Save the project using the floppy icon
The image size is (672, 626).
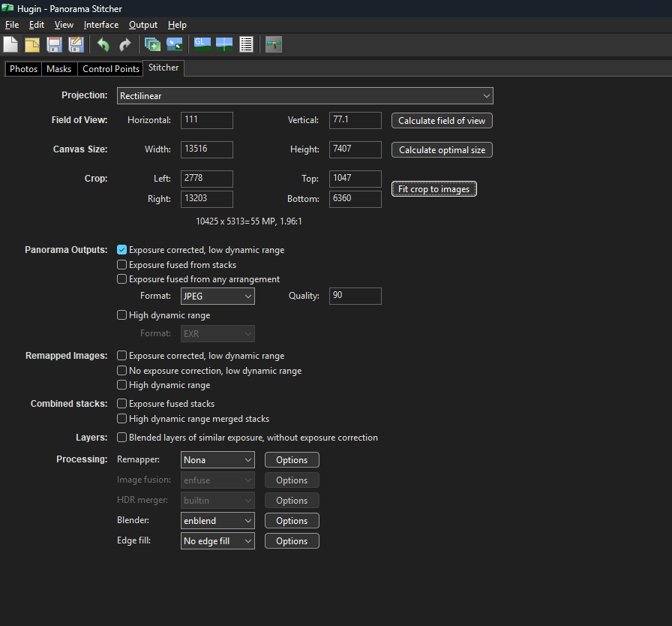click(x=54, y=44)
